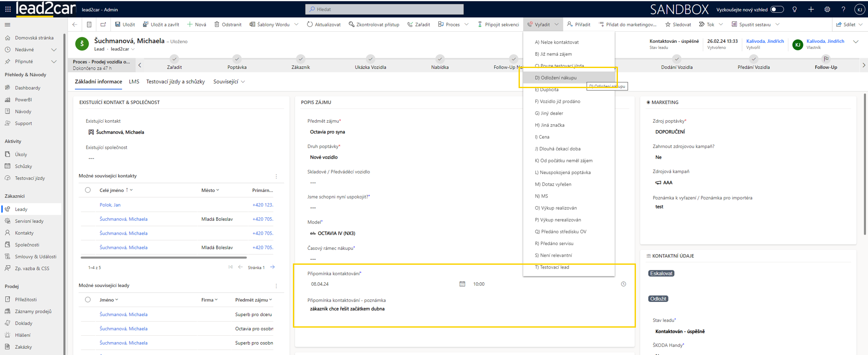Select D) Odložení nákupu menu option

coord(555,78)
